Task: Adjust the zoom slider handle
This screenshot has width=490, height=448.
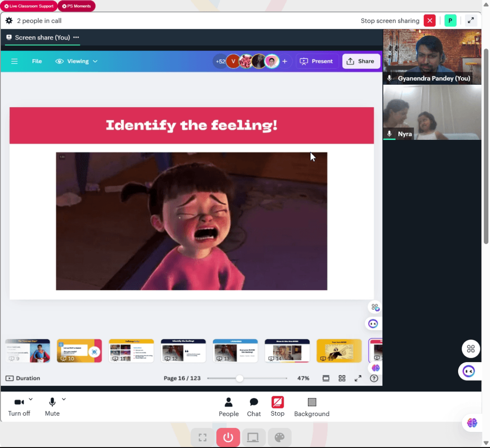Action: click(240, 378)
